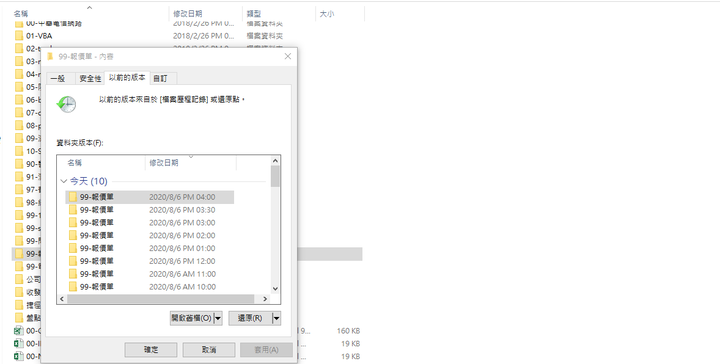Click folder icon of the PM 04:00 version
Viewport: 720px width, 364px height.
[x=73, y=197]
